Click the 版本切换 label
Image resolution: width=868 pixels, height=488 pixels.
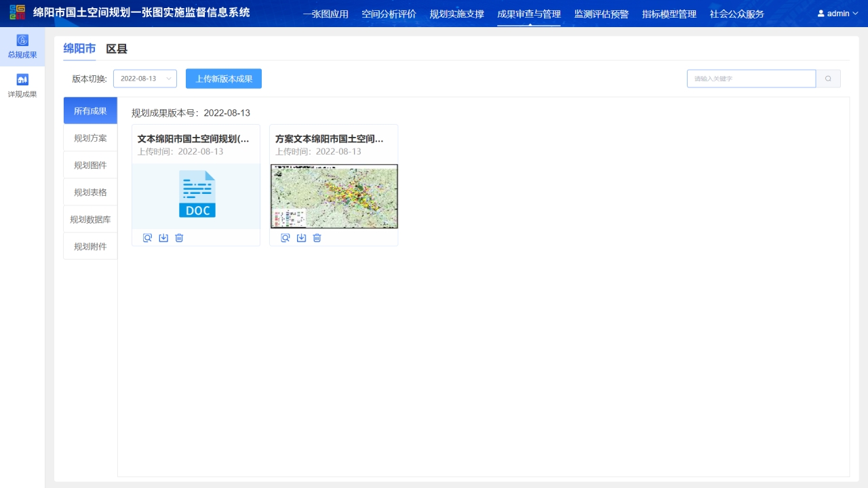click(x=90, y=79)
